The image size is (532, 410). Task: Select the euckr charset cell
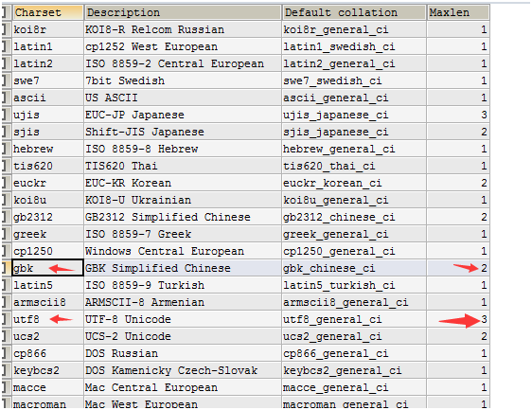point(48,183)
